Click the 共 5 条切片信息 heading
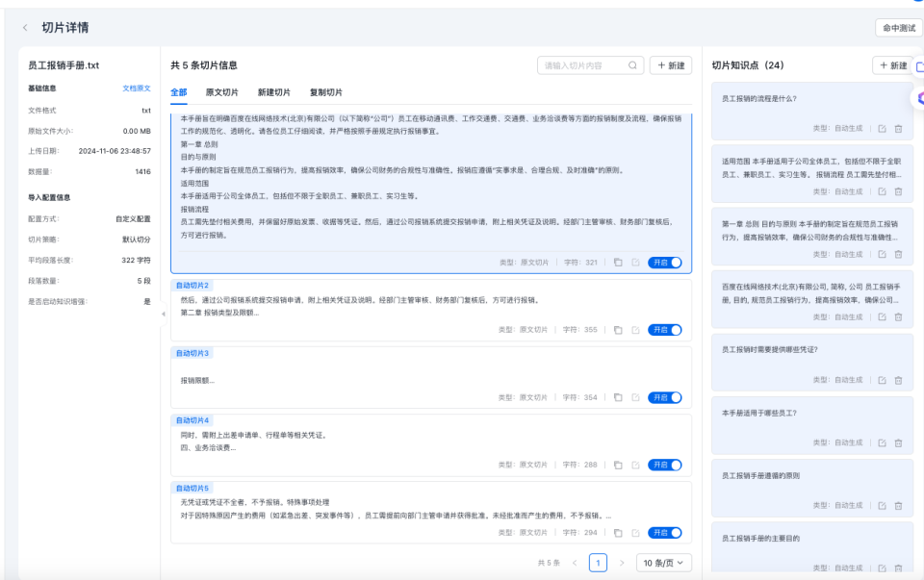 [x=204, y=65]
